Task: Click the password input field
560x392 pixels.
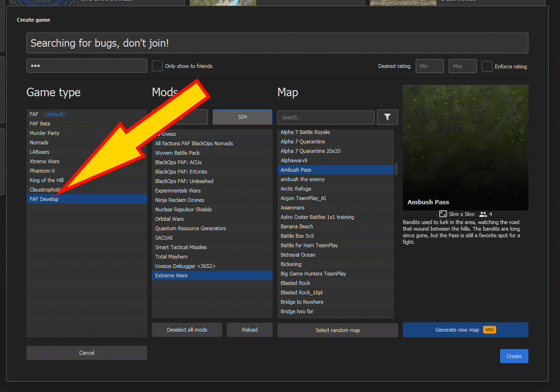Action: pyautogui.click(x=87, y=66)
